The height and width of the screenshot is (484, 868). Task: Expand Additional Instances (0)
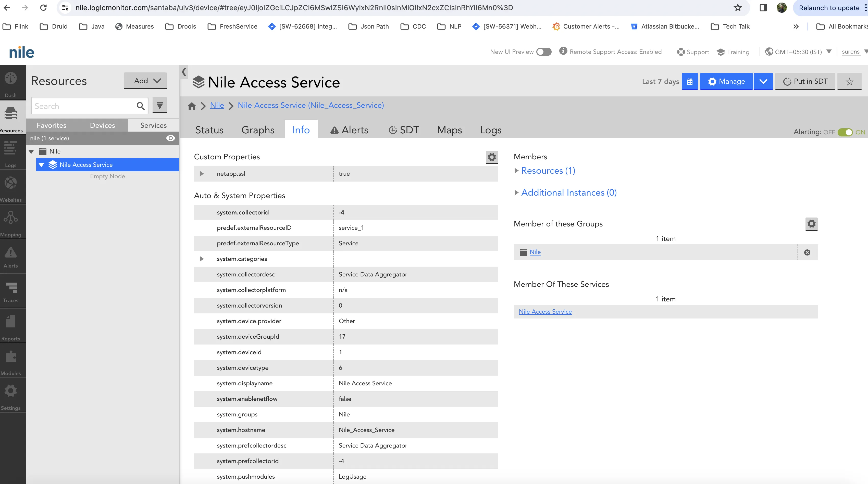(516, 193)
